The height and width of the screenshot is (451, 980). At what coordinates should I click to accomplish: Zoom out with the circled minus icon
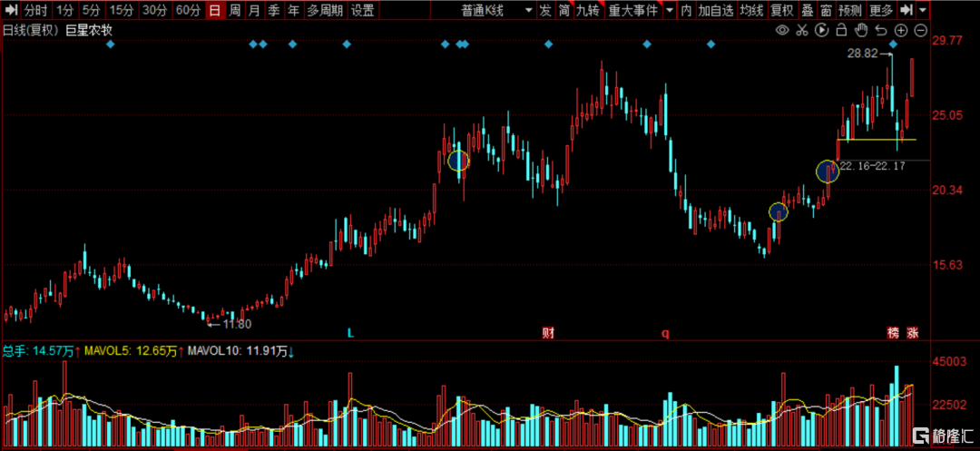pyautogui.click(x=921, y=30)
